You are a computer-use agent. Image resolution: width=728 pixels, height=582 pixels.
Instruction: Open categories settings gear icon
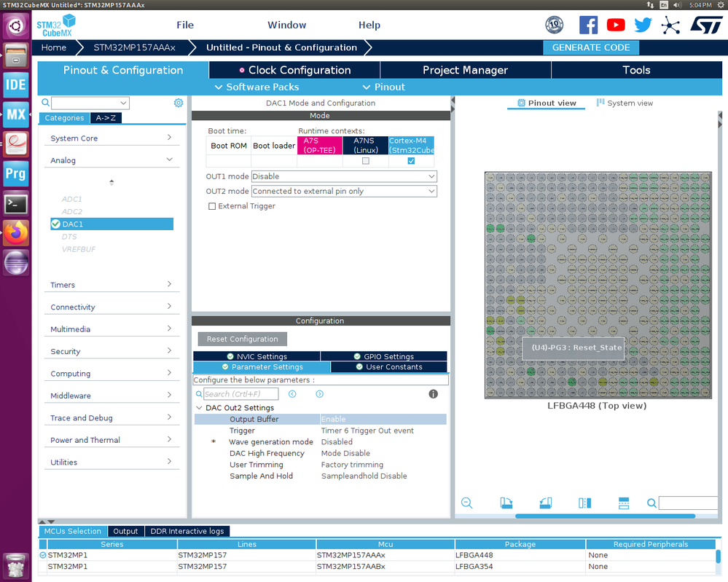[x=179, y=103]
